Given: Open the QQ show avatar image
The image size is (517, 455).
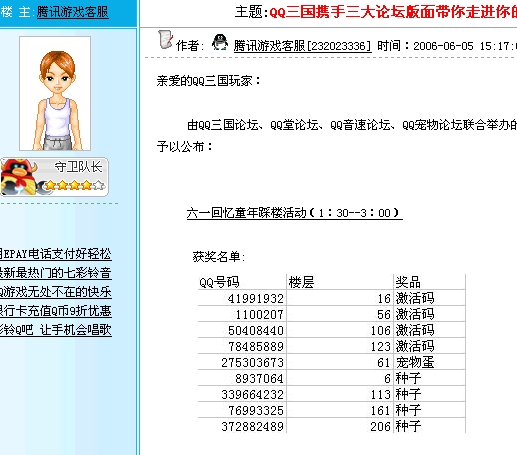Looking at the screenshot, I should pos(55,94).
